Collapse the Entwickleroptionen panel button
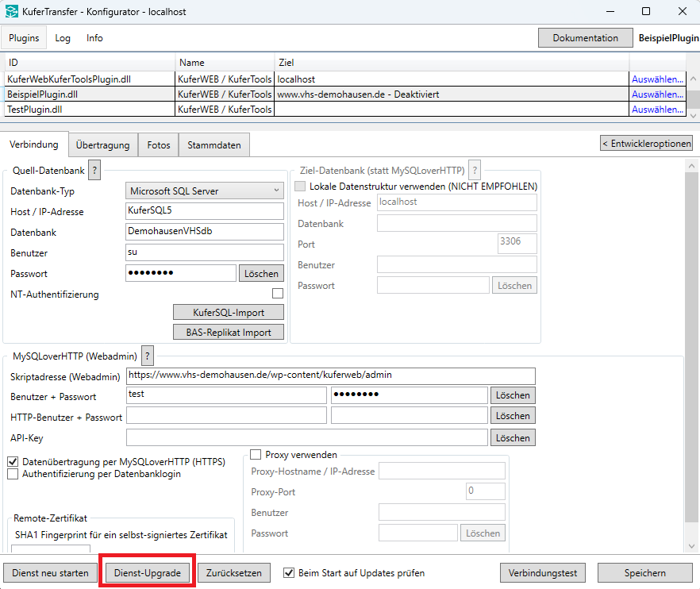The height and width of the screenshot is (589, 700). point(646,144)
